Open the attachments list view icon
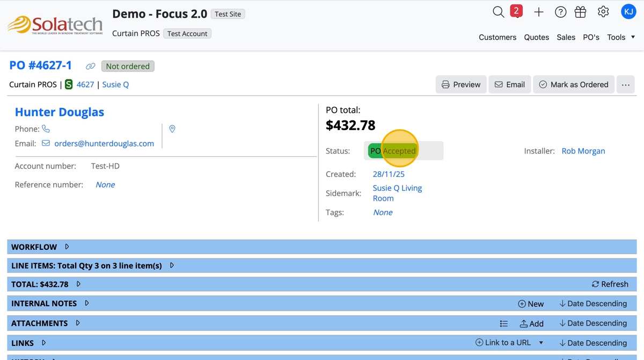Viewport: 644px width, 360px height. pos(503,323)
